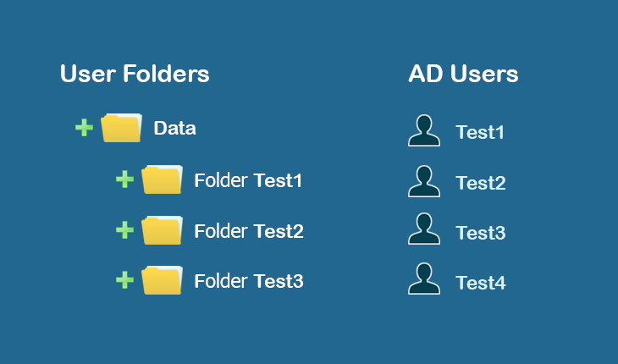Open the Folder Test3 label
The width and height of the screenshot is (618, 364).
coord(248,281)
